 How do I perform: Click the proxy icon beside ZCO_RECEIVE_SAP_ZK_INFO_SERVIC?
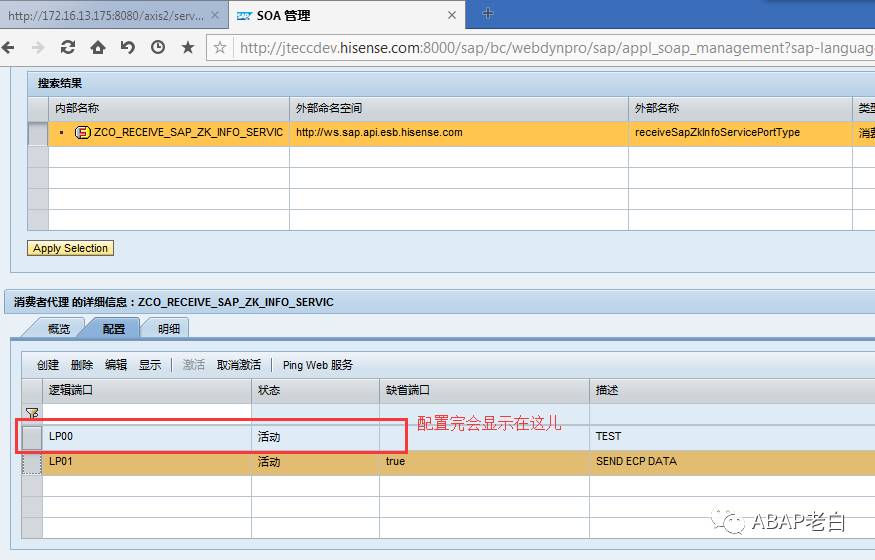click(x=82, y=132)
